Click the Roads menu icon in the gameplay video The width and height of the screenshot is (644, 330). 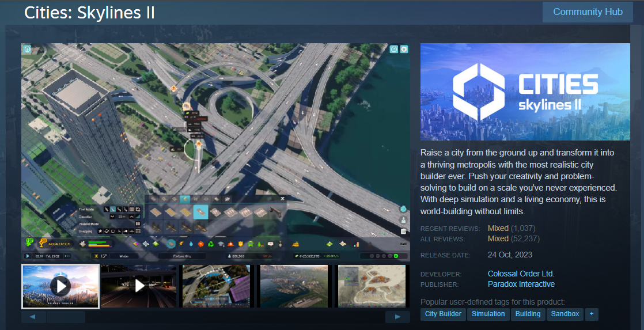(171, 244)
